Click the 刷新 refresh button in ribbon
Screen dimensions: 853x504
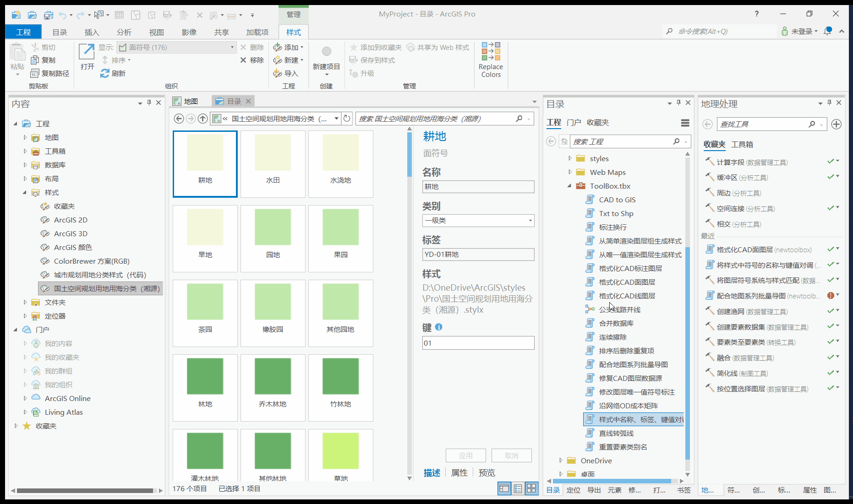point(113,73)
